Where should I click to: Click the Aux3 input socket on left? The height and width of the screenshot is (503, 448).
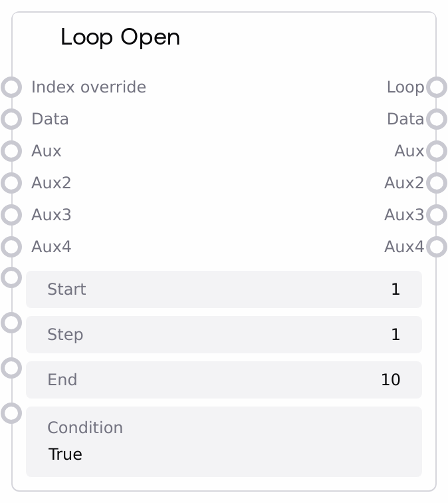point(11,215)
